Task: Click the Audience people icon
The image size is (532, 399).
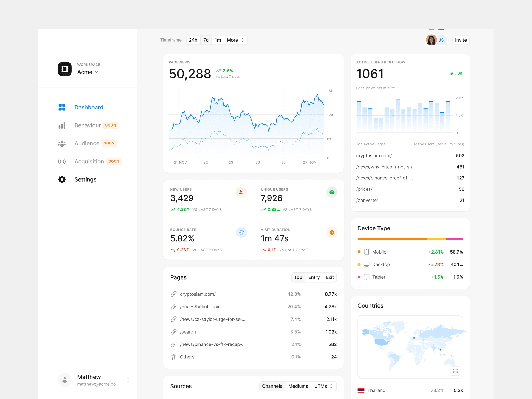Action: click(x=62, y=143)
